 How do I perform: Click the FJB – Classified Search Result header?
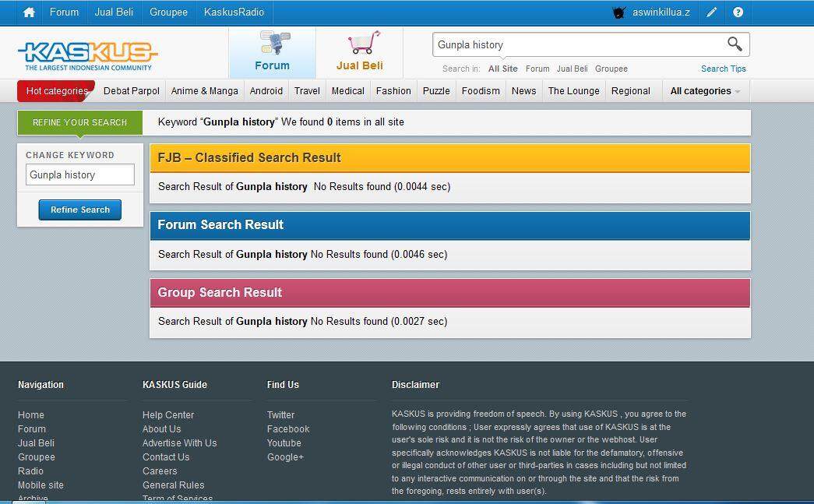pos(450,158)
